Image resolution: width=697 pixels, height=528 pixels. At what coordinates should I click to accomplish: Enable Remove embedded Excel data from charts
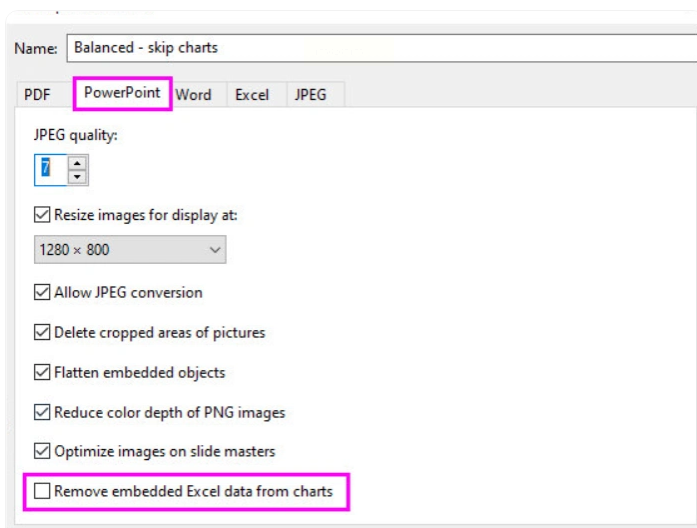[42, 491]
